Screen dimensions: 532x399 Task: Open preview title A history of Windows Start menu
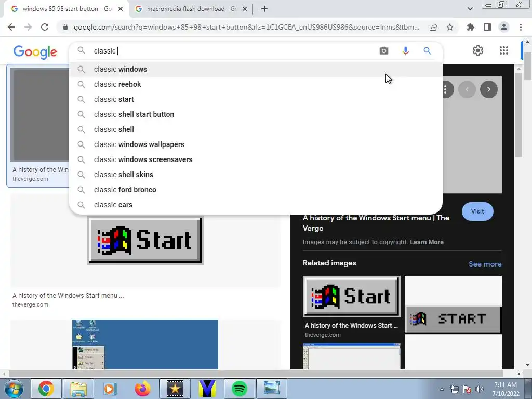(376, 223)
